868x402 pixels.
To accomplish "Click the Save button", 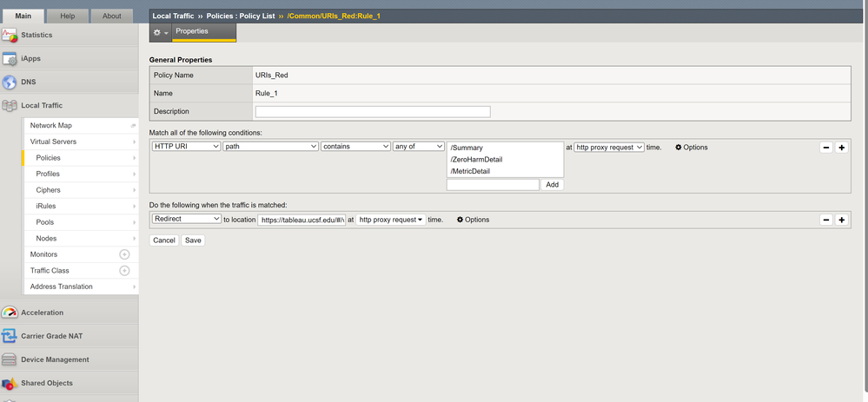I will click(x=193, y=241).
